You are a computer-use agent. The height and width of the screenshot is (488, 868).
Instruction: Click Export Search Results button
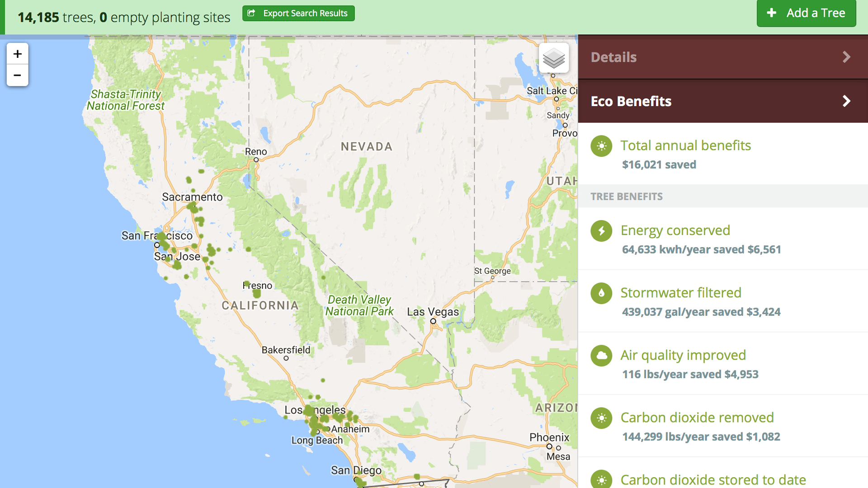point(298,13)
